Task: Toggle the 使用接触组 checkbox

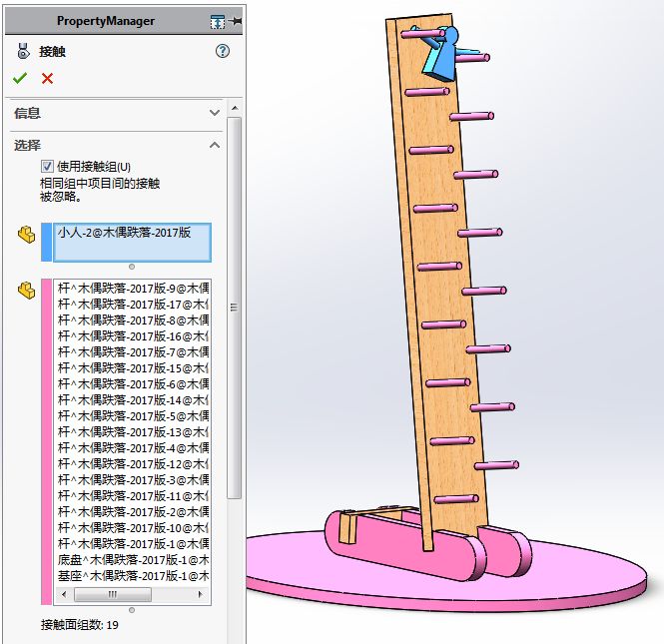Action: pyautogui.click(x=47, y=166)
